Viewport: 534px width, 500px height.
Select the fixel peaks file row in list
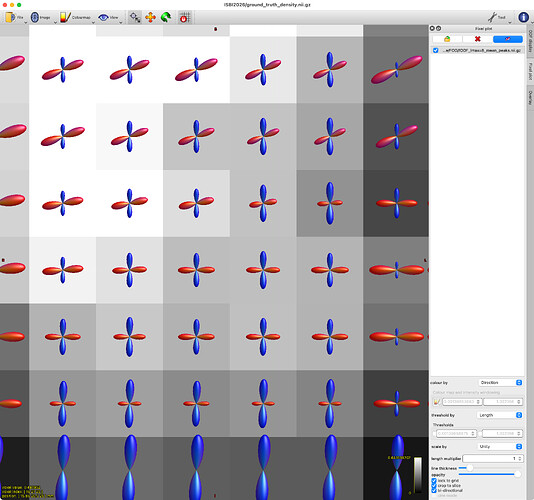(x=477, y=50)
